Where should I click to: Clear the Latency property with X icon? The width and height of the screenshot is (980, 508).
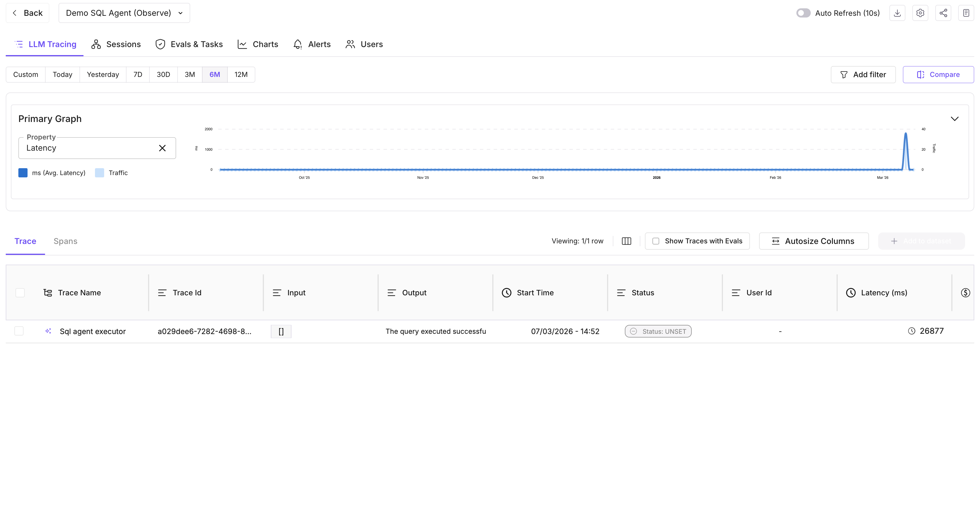pyautogui.click(x=162, y=148)
